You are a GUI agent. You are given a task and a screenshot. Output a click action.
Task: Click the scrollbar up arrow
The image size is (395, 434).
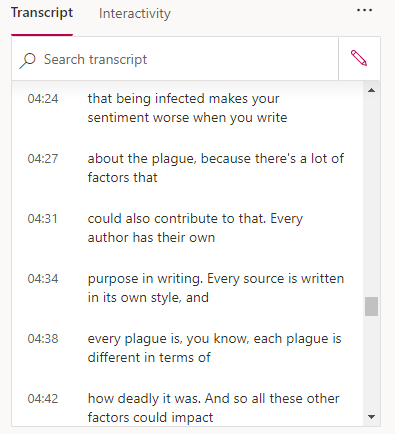371,90
